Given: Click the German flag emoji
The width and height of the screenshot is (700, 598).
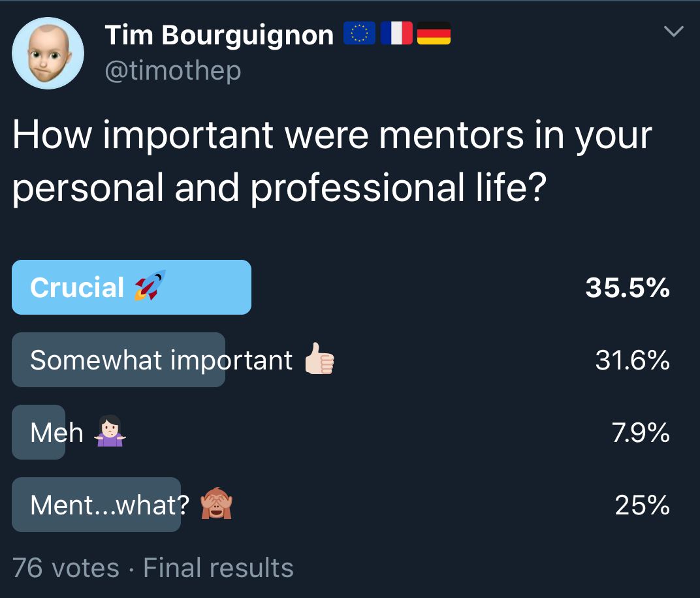Looking at the screenshot, I should (434, 33).
